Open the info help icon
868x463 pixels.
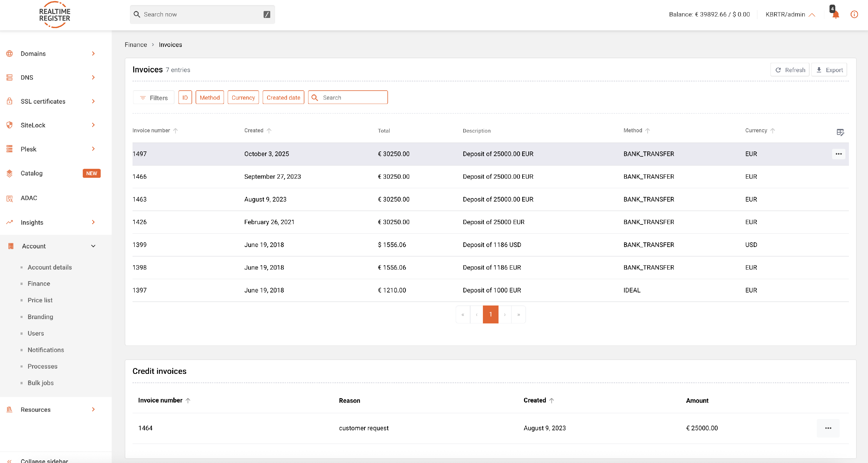point(854,14)
